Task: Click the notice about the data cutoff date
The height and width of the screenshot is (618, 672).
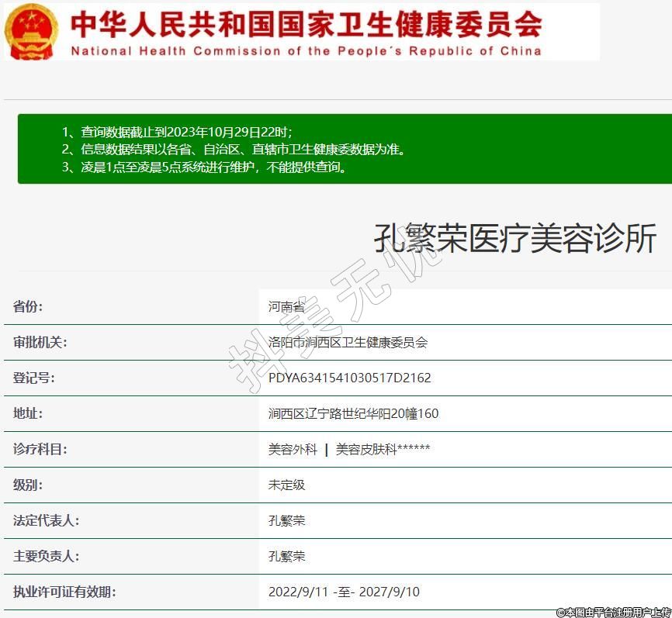Action: 177,132
